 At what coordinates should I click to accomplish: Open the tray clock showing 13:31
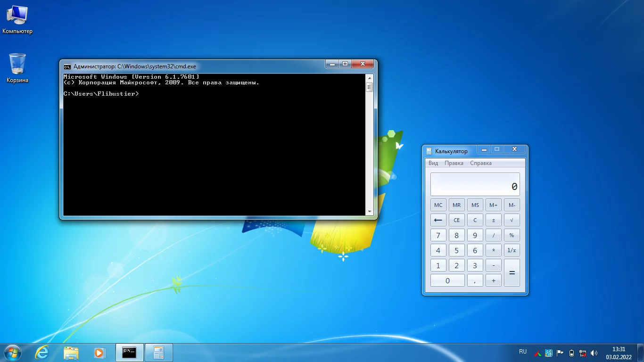coord(619,353)
